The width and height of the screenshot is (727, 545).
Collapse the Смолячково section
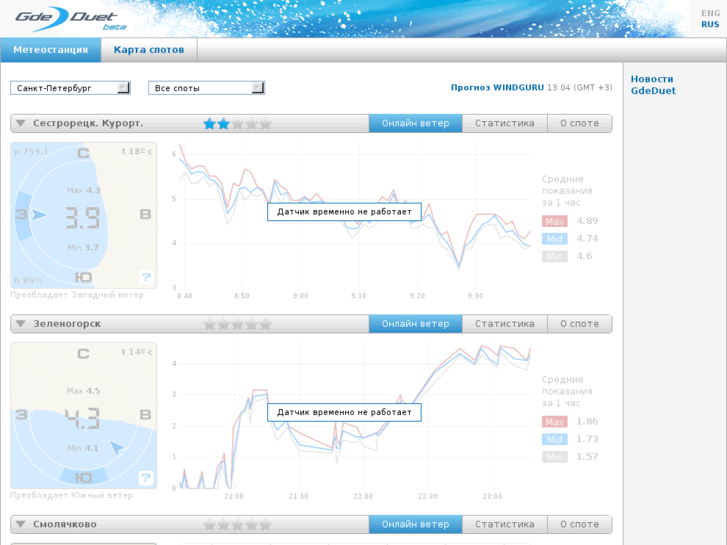(x=20, y=524)
